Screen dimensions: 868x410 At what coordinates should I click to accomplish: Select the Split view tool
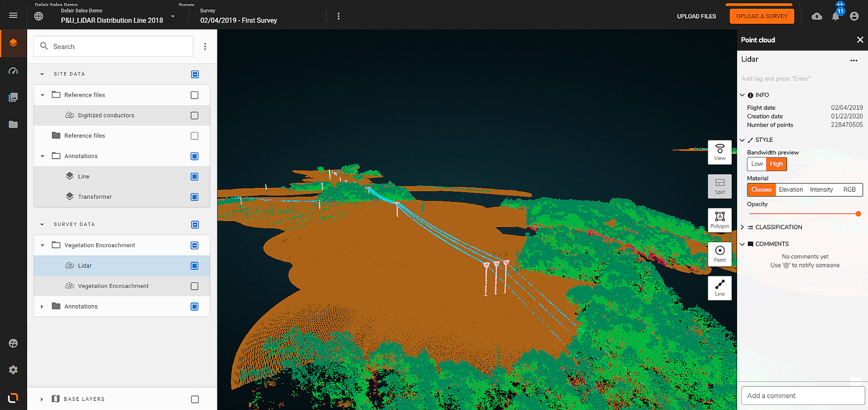(x=720, y=186)
